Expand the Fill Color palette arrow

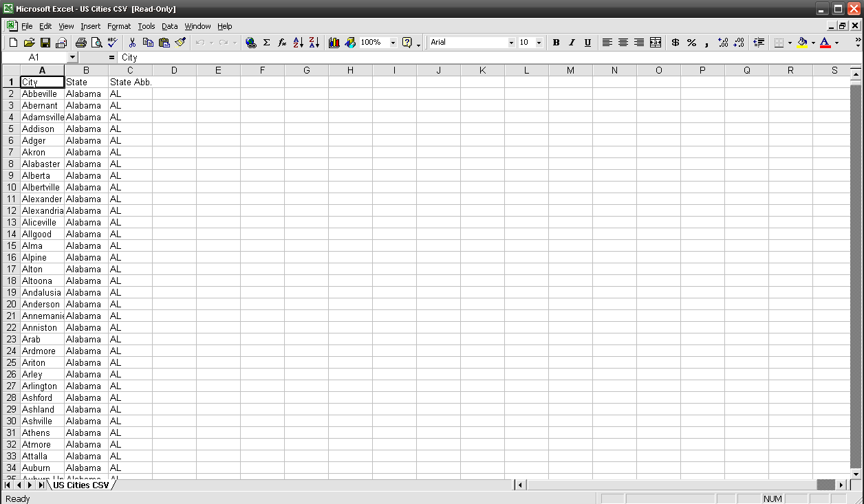pos(813,43)
